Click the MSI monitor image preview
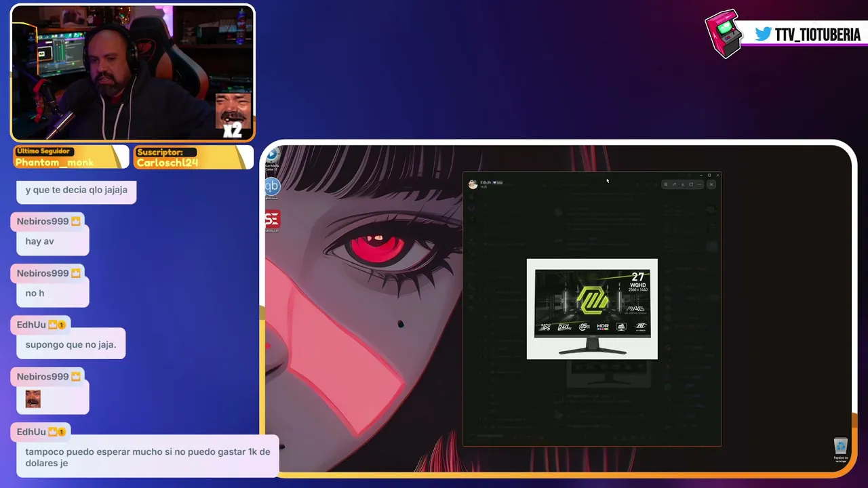868x488 pixels. pos(592,309)
